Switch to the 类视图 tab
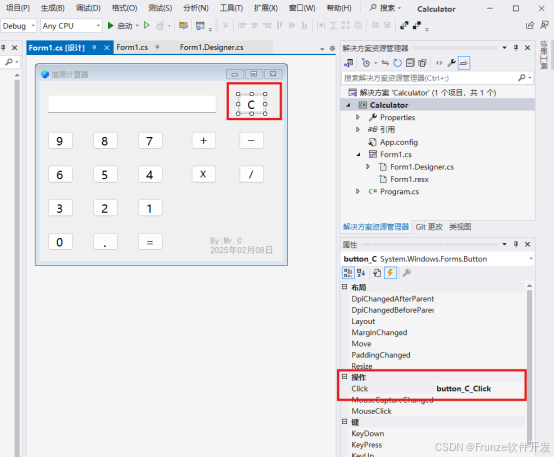The height and width of the screenshot is (458, 554). coord(460,227)
